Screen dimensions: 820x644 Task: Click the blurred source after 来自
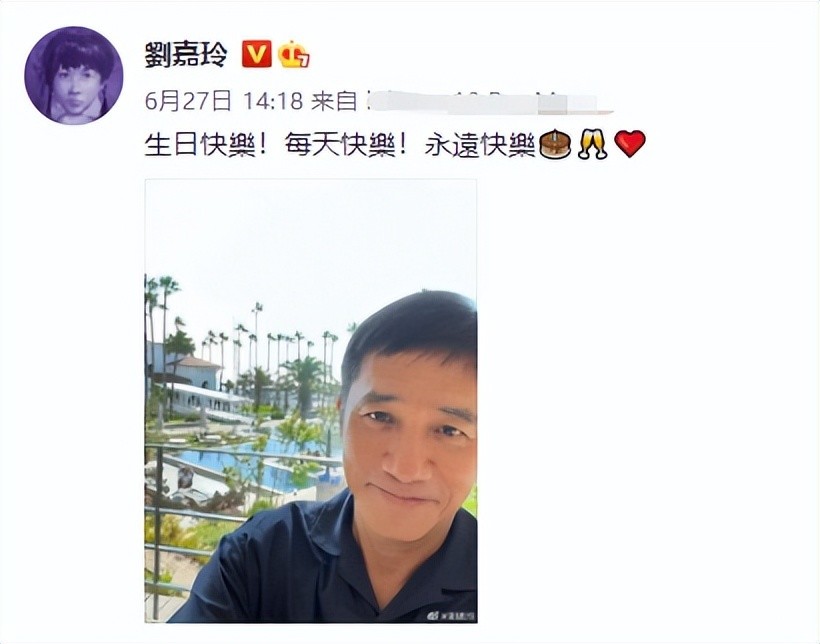pyautogui.click(x=489, y=102)
